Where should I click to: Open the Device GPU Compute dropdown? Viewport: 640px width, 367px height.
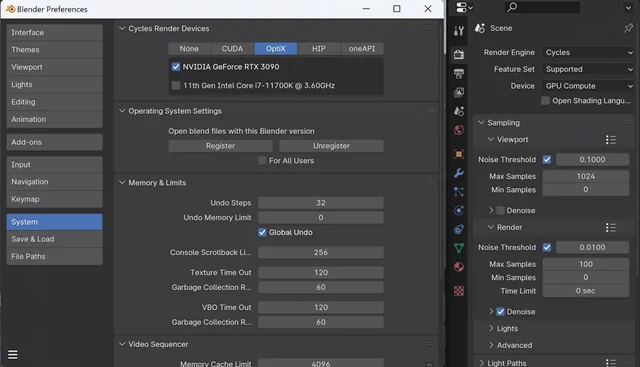(x=589, y=86)
